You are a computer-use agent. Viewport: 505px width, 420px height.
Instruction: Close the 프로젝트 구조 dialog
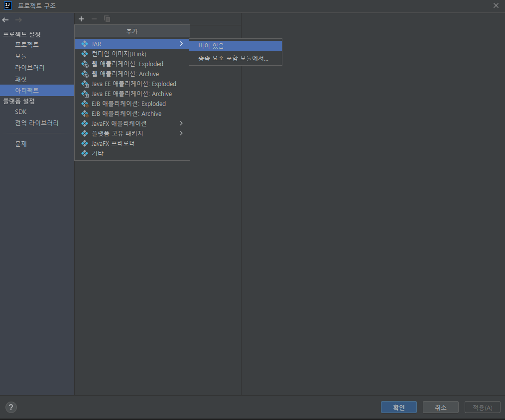(496, 5)
